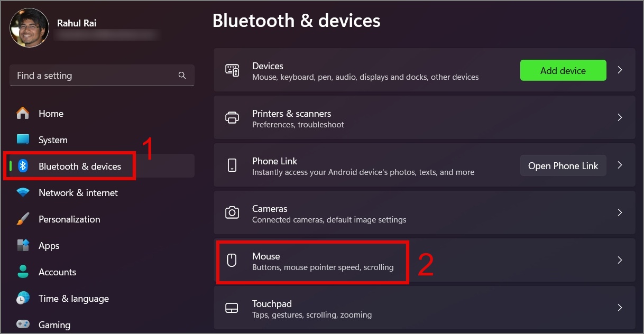Image resolution: width=644 pixels, height=334 pixels.
Task: Click the Gaming controller icon
Action: (x=22, y=324)
